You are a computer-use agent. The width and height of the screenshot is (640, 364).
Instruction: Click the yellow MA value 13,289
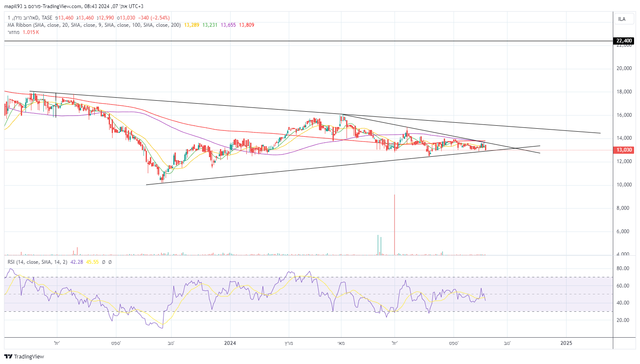pos(192,25)
